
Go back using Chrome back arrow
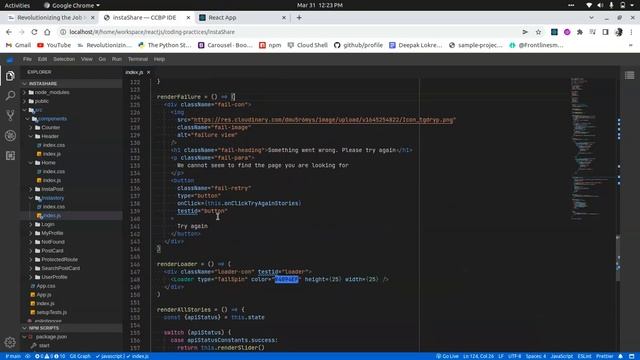[x=9, y=32]
